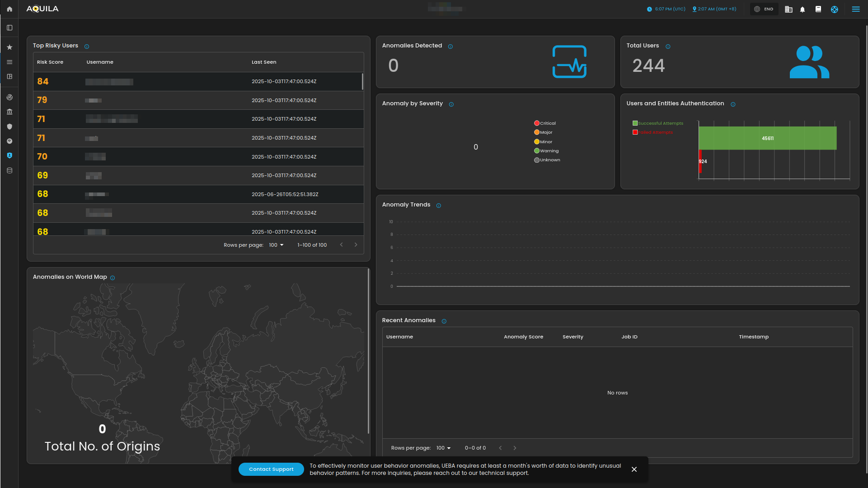The height and width of the screenshot is (488, 868).
Task: Toggle the sidebar panel layout icon
Action: coord(9,28)
